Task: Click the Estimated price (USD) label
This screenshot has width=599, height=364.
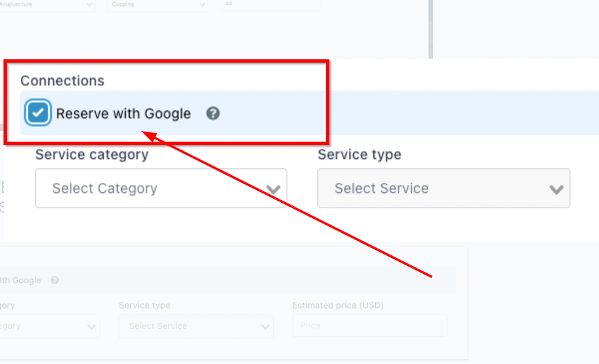Action: pyautogui.click(x=338, y=305)
